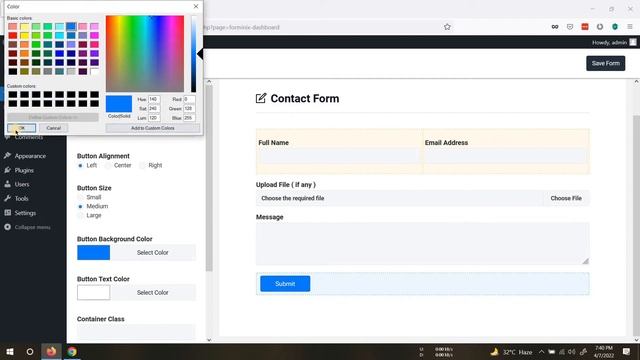Open Appearance in the WordPress sidebar

[30, 156]
